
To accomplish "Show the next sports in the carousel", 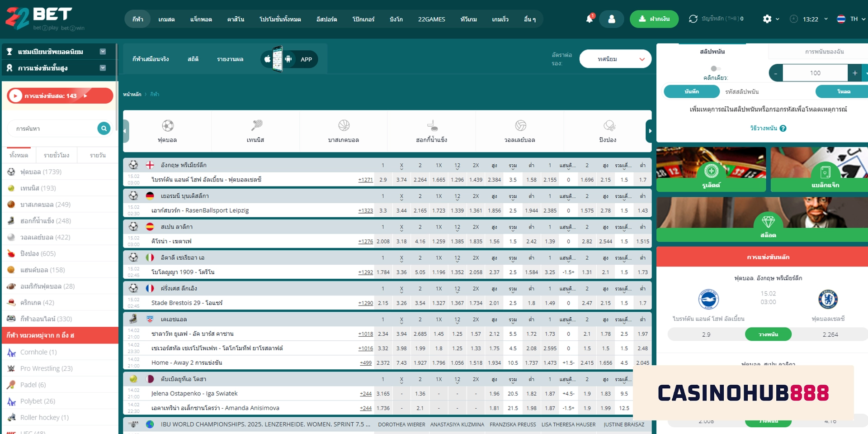I will tap(650, 131).
